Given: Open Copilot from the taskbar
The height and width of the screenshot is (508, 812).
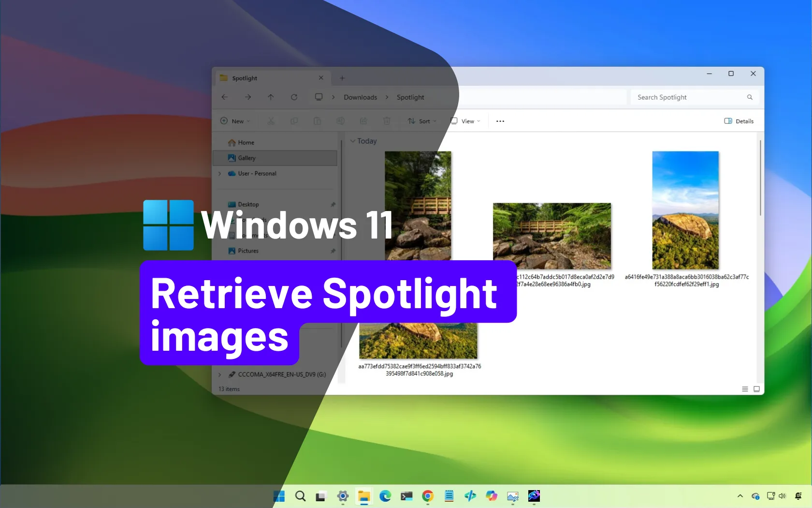Looking at the screenshot, I should (x=492, y=496).
